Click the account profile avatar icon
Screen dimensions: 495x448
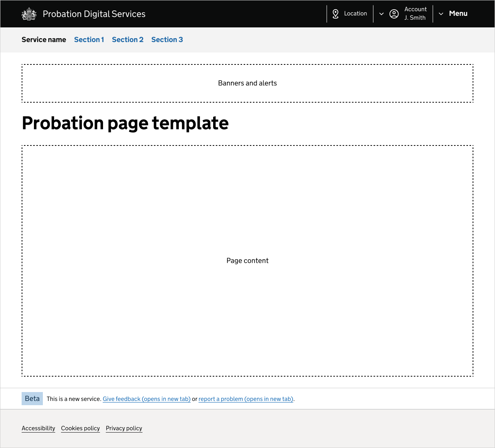coord(394,14)
